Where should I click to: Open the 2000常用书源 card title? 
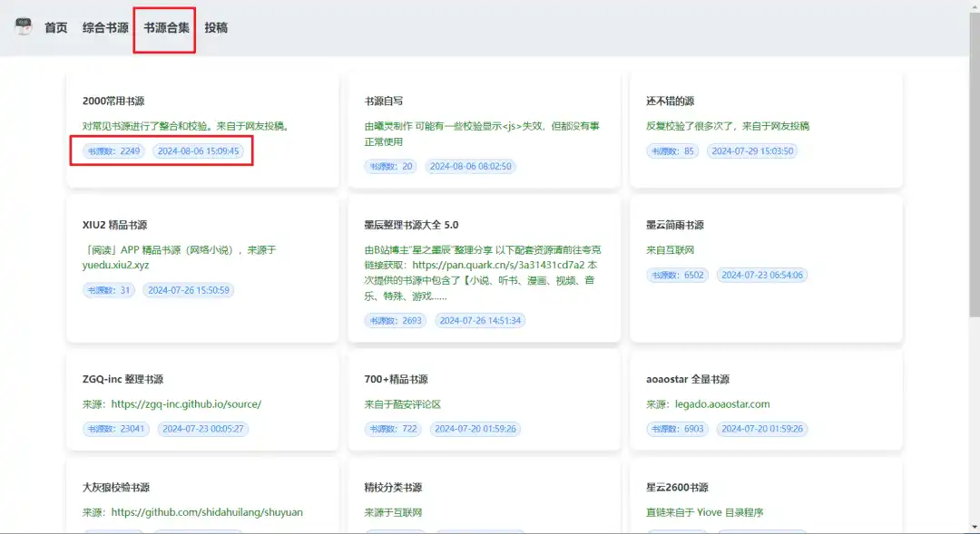click(113, 102)
